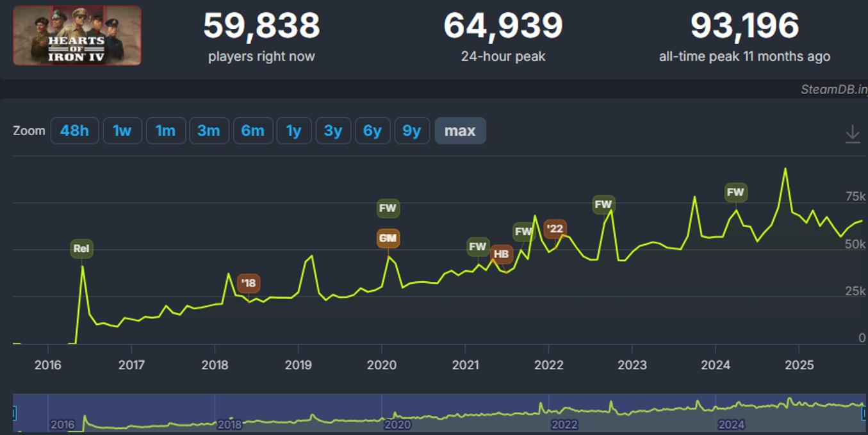Click the 50k y-axis label
Image resolution: width=868 pixels, height=435 pixels.
tap(855, 244)
